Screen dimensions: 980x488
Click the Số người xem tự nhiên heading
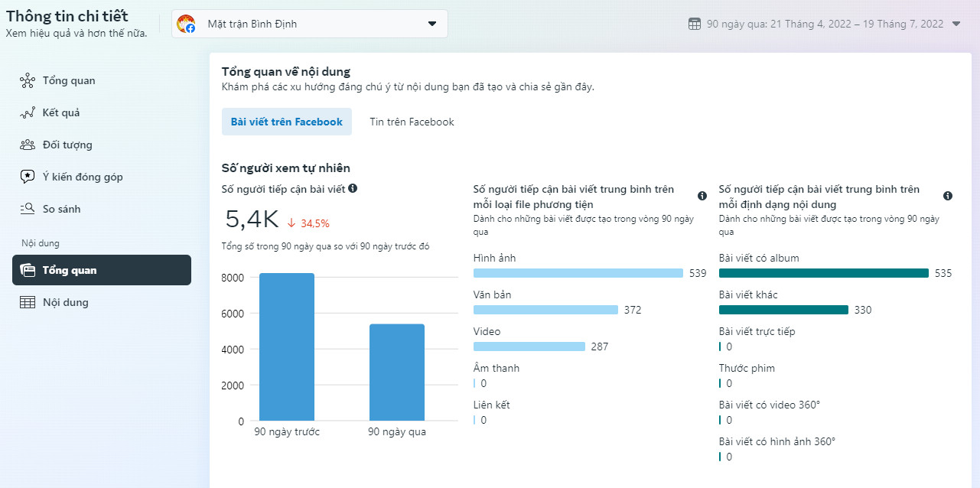point(286,168)
